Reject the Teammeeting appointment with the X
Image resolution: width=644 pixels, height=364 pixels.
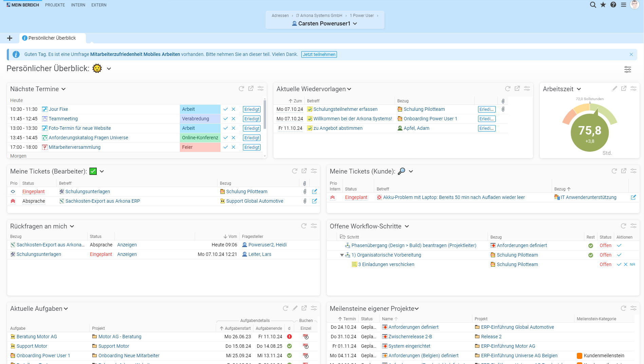click(x=233, y=119)
